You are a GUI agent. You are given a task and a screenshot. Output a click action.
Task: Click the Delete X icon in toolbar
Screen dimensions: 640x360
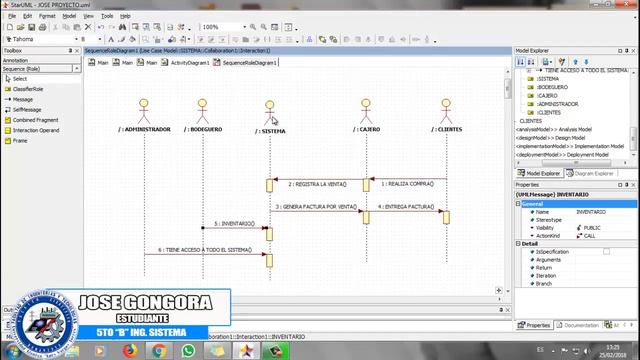click(88, 27)
